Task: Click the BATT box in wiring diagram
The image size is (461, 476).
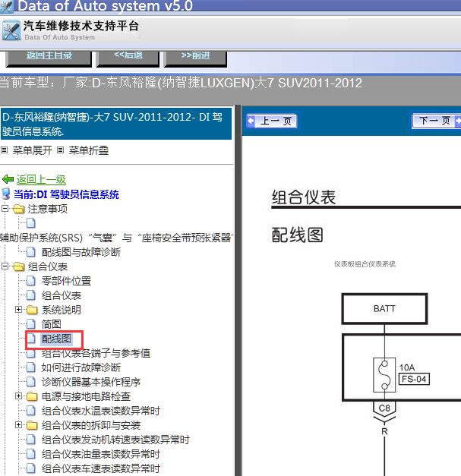Action: point(384,309)
